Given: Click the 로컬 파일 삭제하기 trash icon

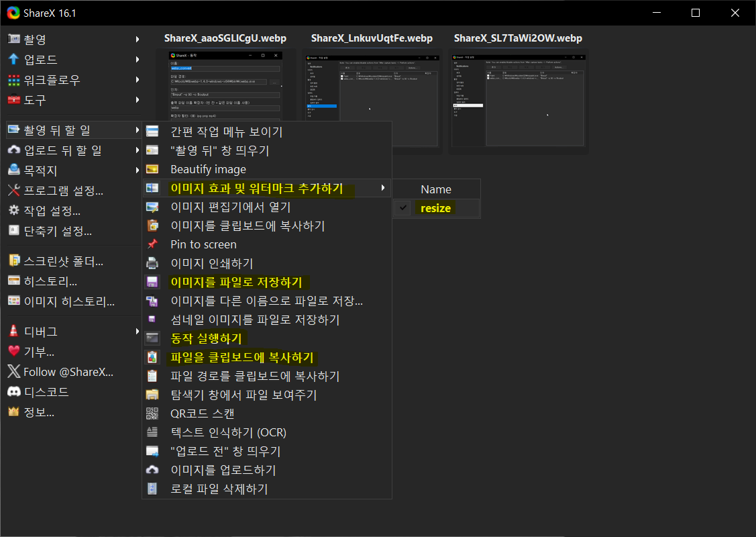Looking at the screenshot, I should tap(152, 489).
